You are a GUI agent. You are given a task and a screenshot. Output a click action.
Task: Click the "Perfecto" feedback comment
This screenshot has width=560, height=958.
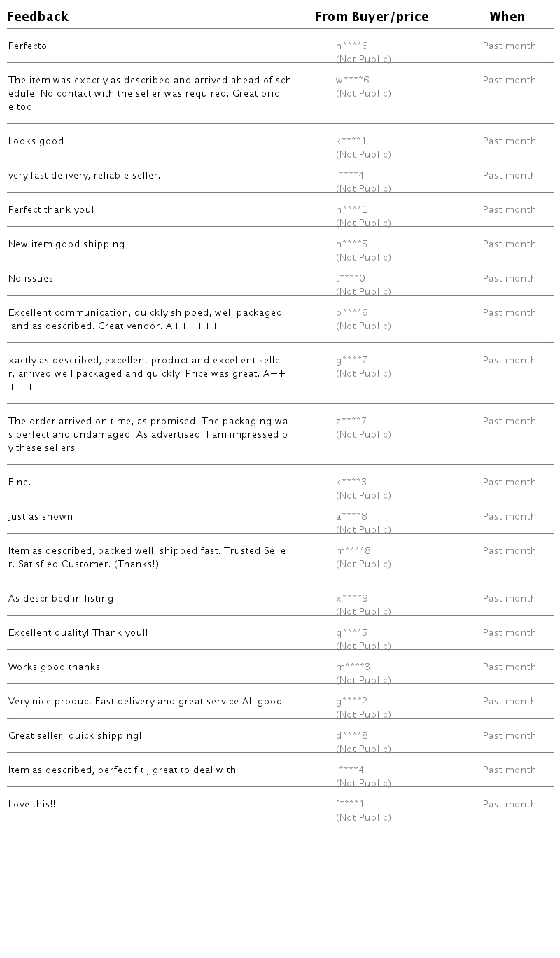coord(27,46)
